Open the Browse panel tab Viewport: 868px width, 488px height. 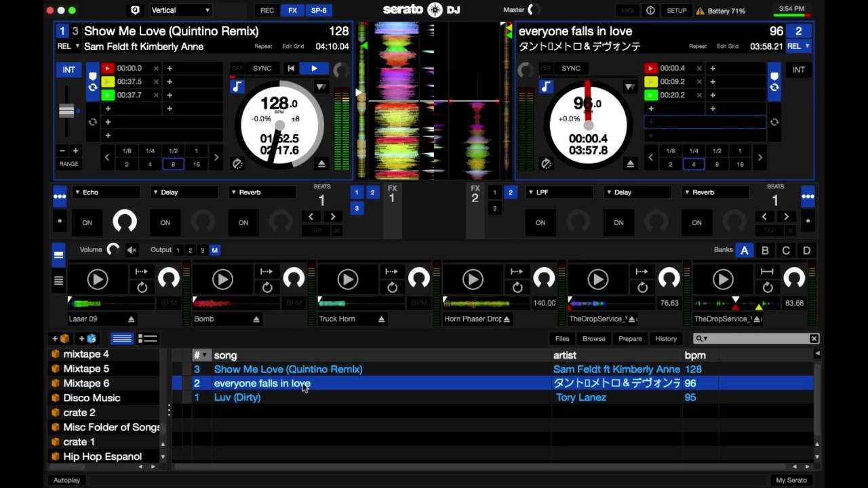pos(593,338)
